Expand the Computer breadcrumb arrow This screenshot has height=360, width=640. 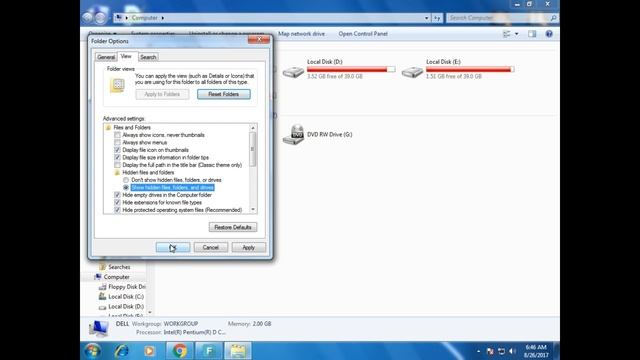(x=163, y=18)
